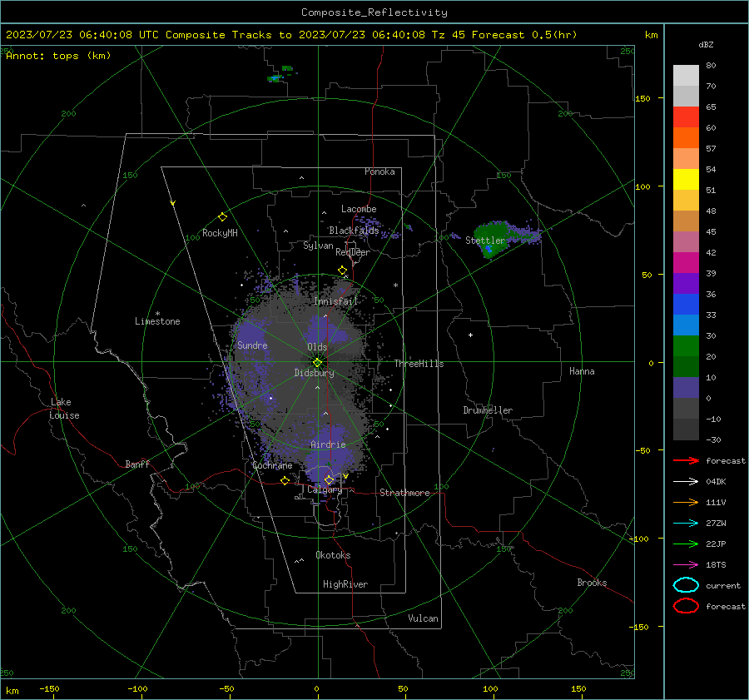749x700 pixels.
Task: Click the Lacombe label
Action: tap(359, 209)
